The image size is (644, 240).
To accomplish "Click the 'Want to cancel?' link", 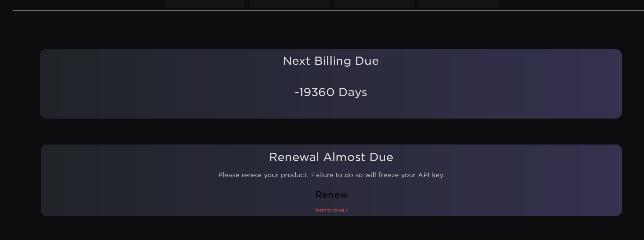I will [331, 210].
